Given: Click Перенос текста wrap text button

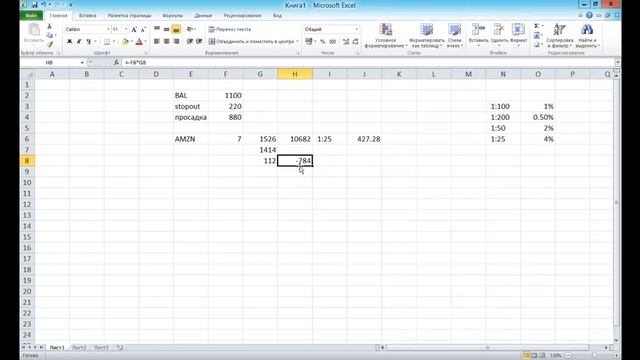Looking at the screenshot, I should tap(230, 29).
